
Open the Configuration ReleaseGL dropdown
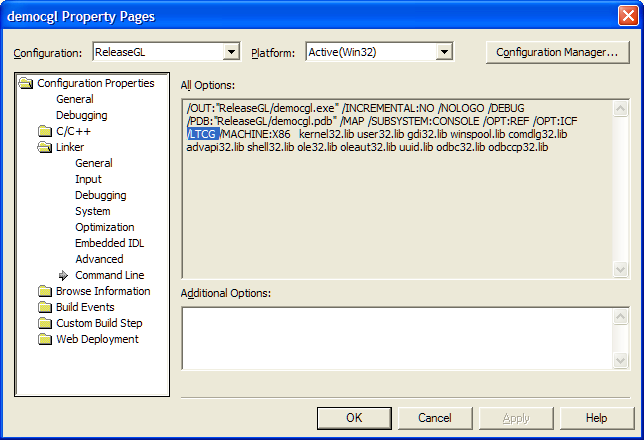231,52
